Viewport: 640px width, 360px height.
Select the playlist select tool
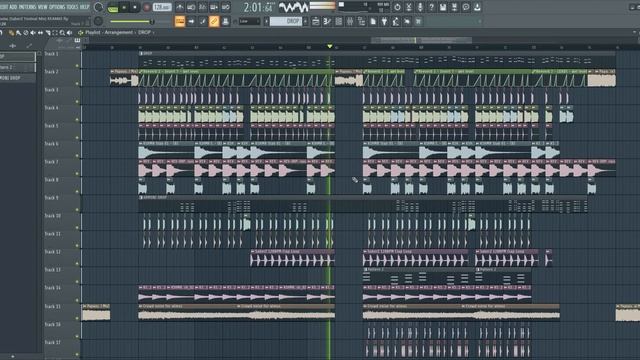[x=55, y=33]
